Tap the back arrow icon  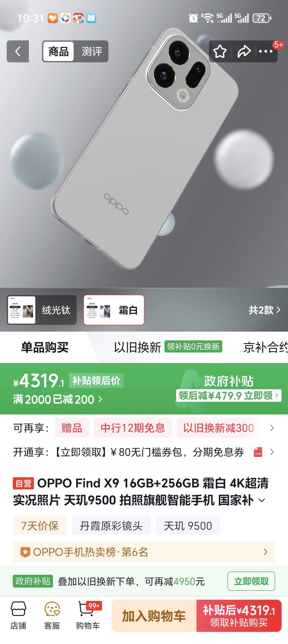pyautogui.click(x=18, y=51)
